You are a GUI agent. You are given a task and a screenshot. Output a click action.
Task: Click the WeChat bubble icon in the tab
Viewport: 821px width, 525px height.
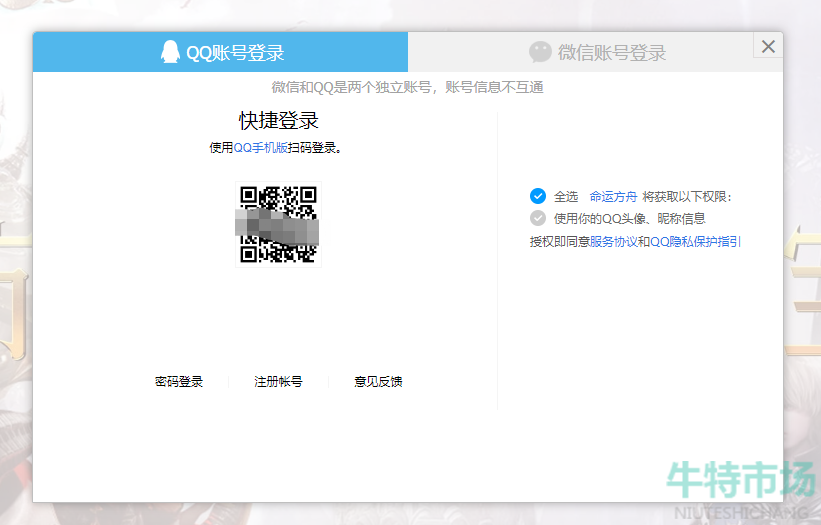pyautogui.click(x=540, y=52)
